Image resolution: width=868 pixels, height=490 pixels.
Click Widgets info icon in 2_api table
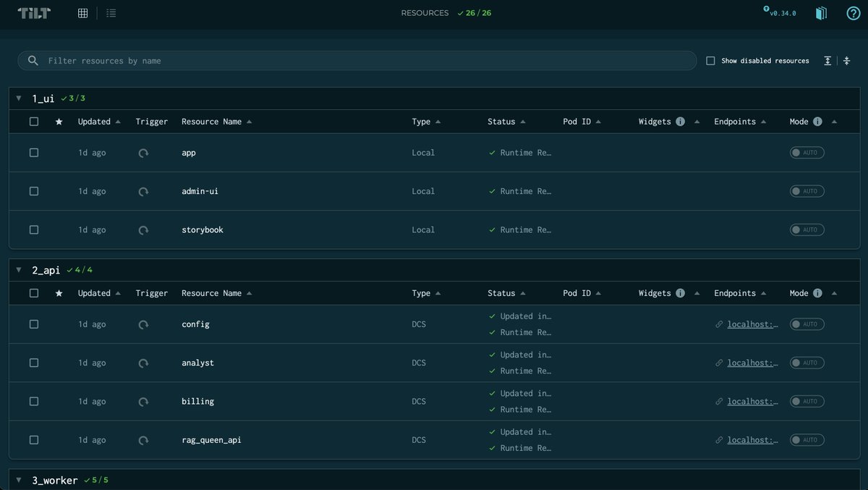[680, 293]
